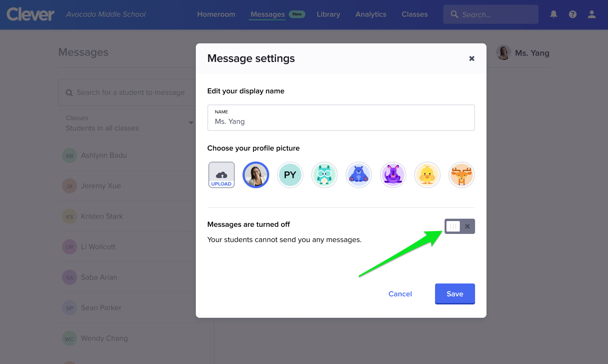Dismiss the messages-off notice

click(467, 226)
